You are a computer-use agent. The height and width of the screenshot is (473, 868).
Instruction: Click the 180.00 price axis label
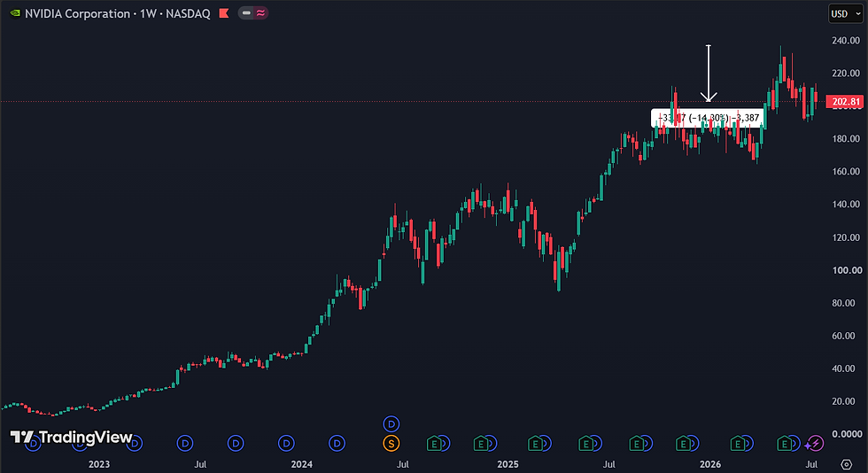pyautogui.click(x=846, y=138)
